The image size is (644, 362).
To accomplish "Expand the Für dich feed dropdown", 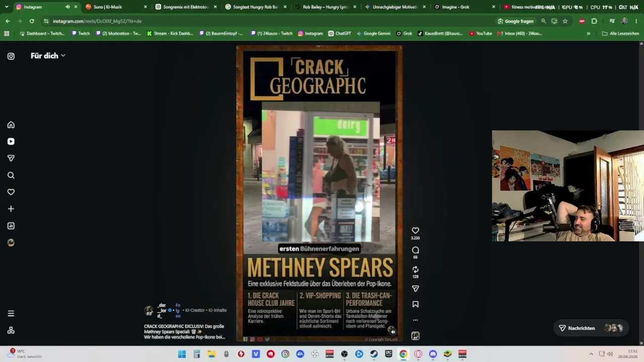I will pos(48,56).
